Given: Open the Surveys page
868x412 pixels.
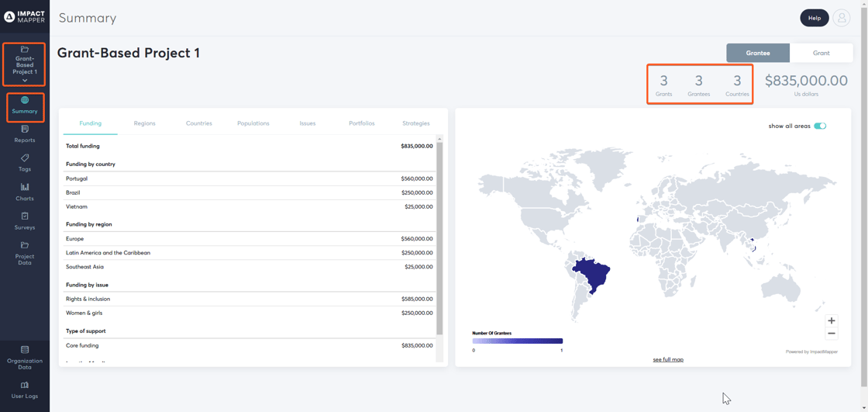Looking at the screenshot, I should [x=25, y=221].
